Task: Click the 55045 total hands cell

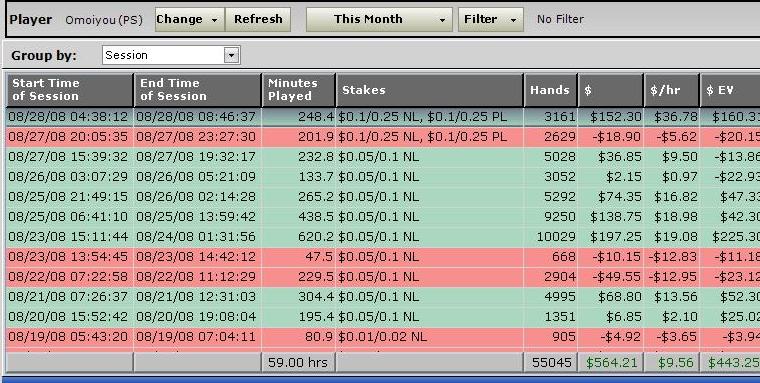Action: (x=551, y=363)
